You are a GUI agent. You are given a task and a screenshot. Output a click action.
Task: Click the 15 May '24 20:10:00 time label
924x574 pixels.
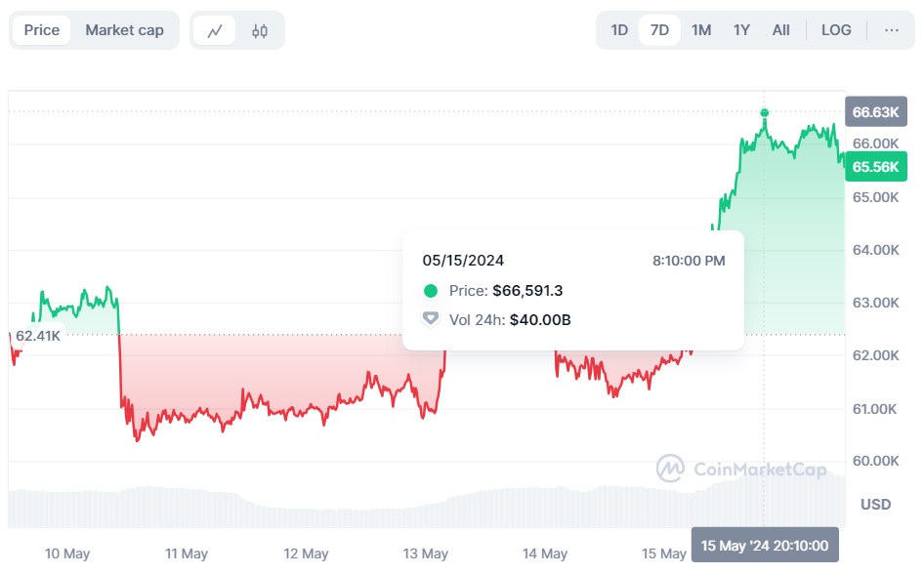tap(765, 546)
